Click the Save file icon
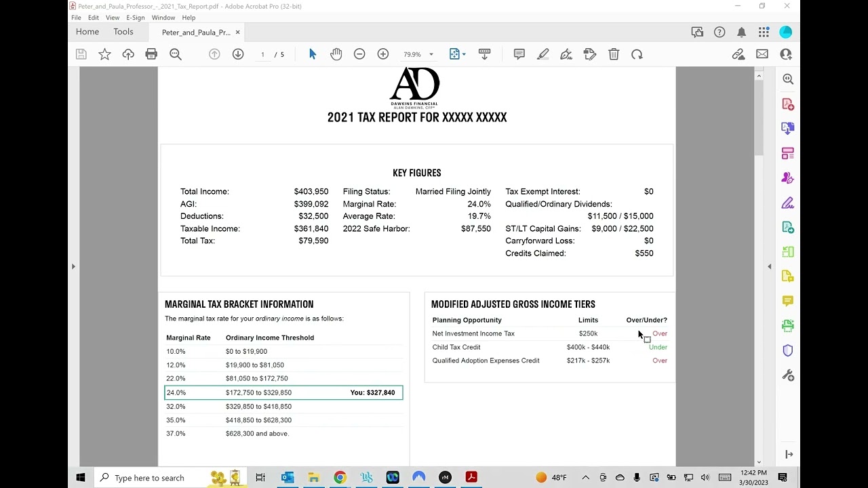 click(x=81, y=54)
